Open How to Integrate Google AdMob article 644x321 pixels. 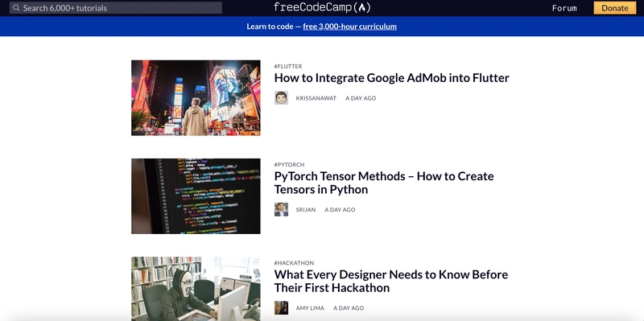tap(392, 78)
